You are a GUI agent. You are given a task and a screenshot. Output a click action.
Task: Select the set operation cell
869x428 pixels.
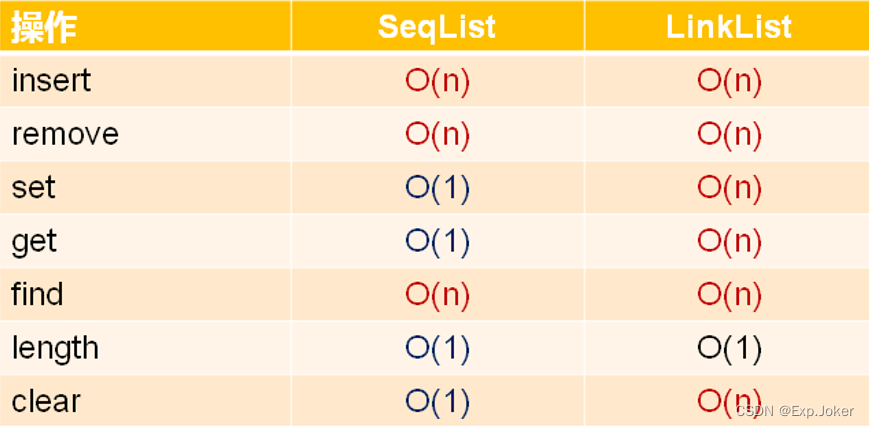(34, 188)
